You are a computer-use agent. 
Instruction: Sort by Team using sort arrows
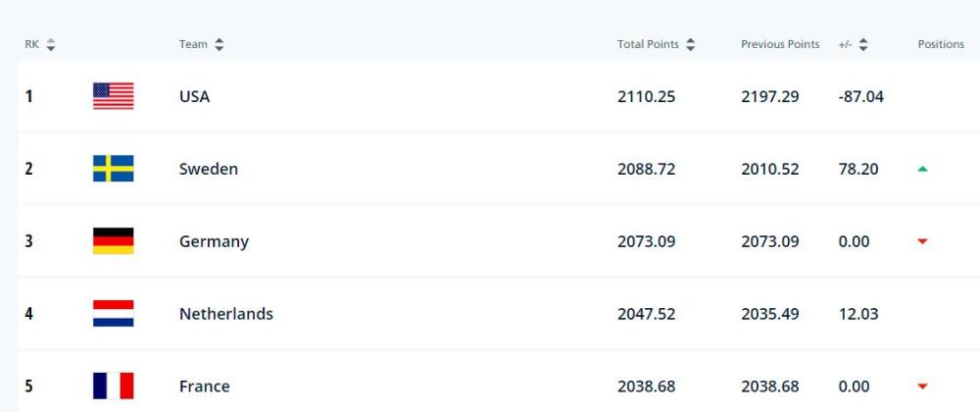click(219, 44)
